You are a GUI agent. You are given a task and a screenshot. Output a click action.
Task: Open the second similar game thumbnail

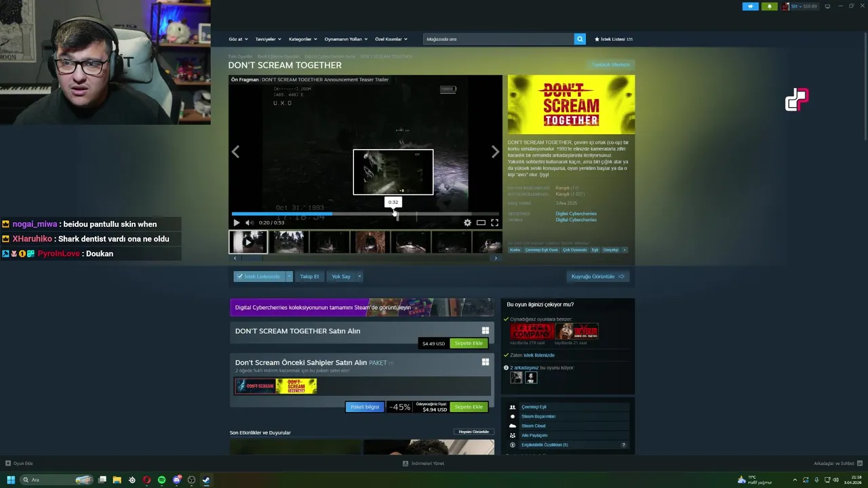(577, 331)
